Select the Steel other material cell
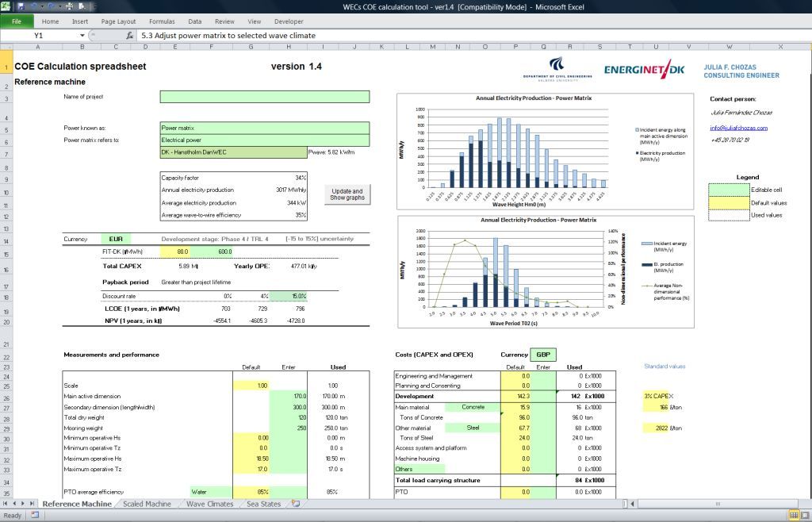Image resolution: width=812 pixels, height=522 pixels. pyautogui.click(x=473, y=428)
